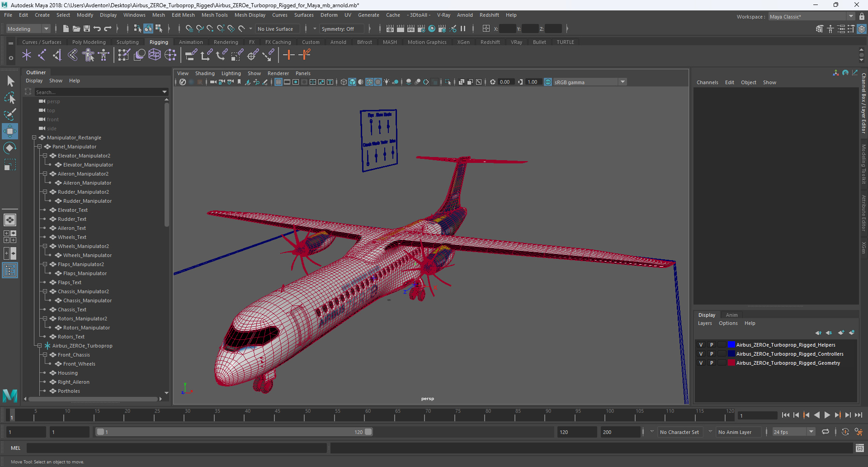Viewport: 868px width, 467px height.
Task: Click the Open Scene icon
Action: (76, 29)
